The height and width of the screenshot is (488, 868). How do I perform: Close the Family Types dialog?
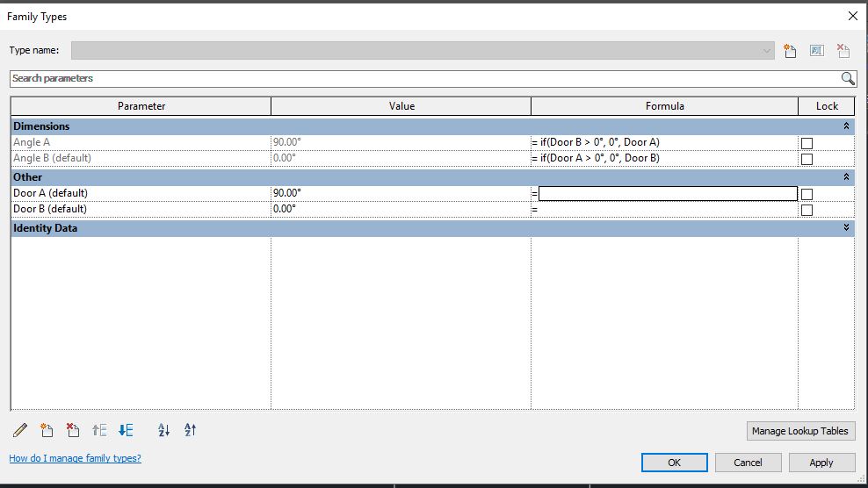tap(852, 16)
